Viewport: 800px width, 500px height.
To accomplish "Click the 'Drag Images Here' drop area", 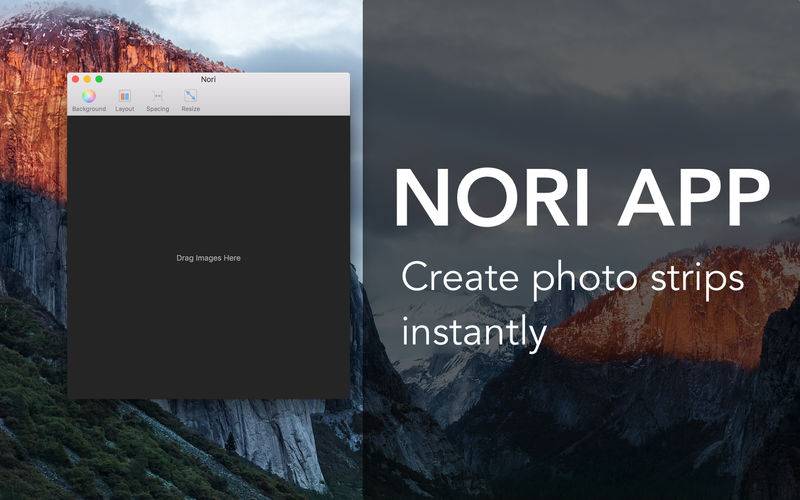I will coord(208,258).
